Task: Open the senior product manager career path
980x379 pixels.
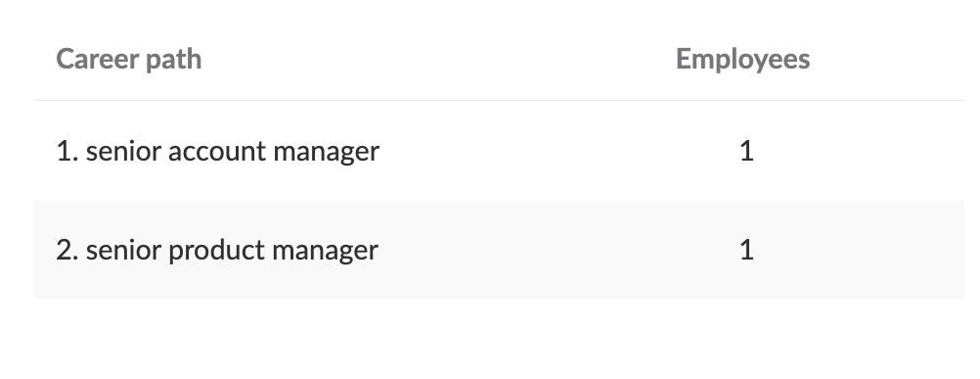Action: [217, 250]
